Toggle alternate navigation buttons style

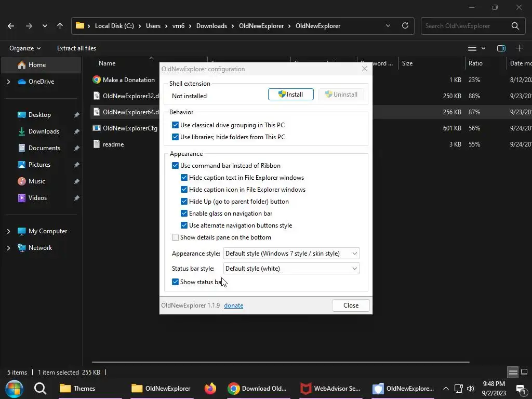click(184, 225)
